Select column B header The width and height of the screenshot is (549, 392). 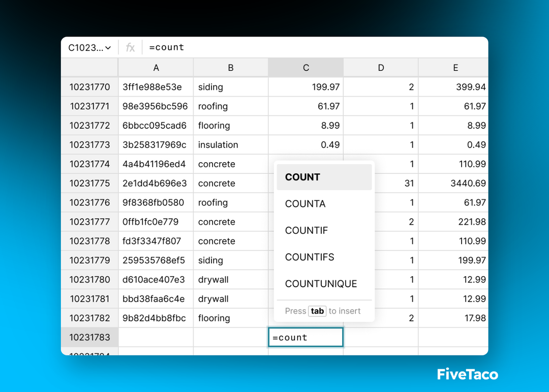tap(231, 68)
